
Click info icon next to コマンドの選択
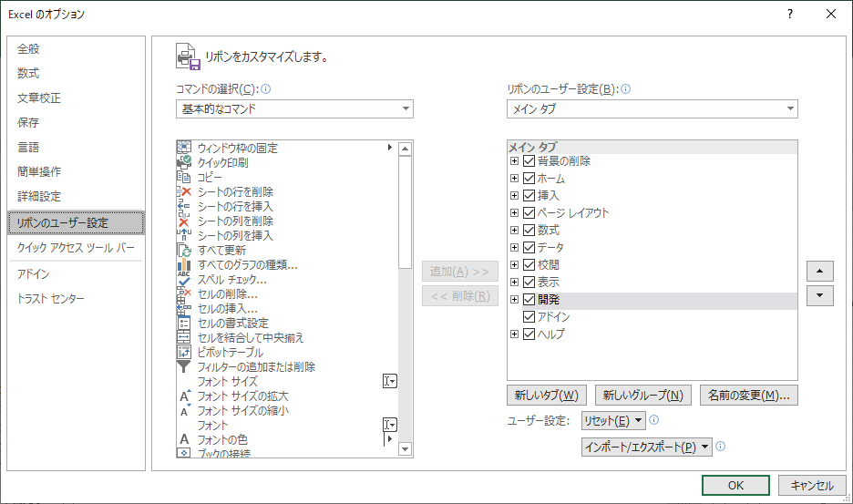pos(265,88)
